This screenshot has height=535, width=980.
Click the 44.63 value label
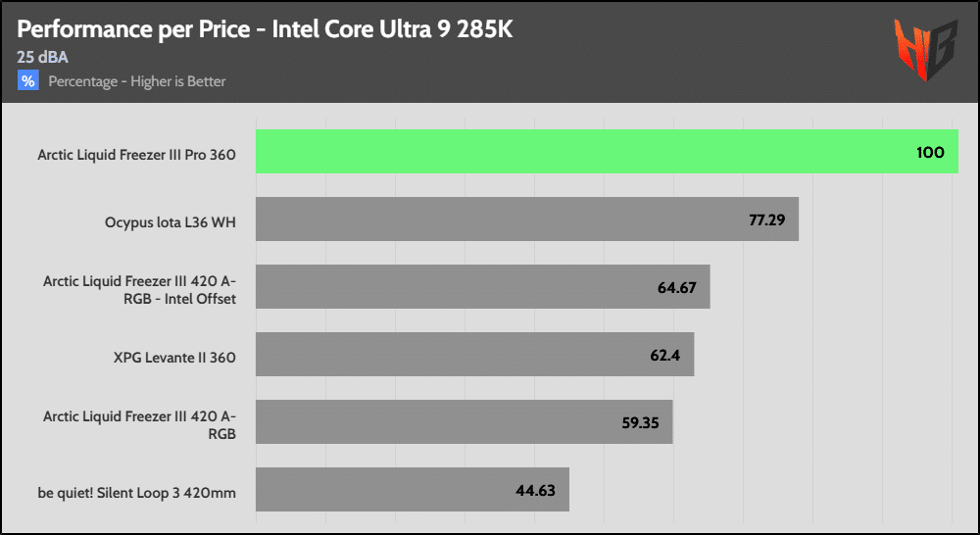[x=535, y=490]
